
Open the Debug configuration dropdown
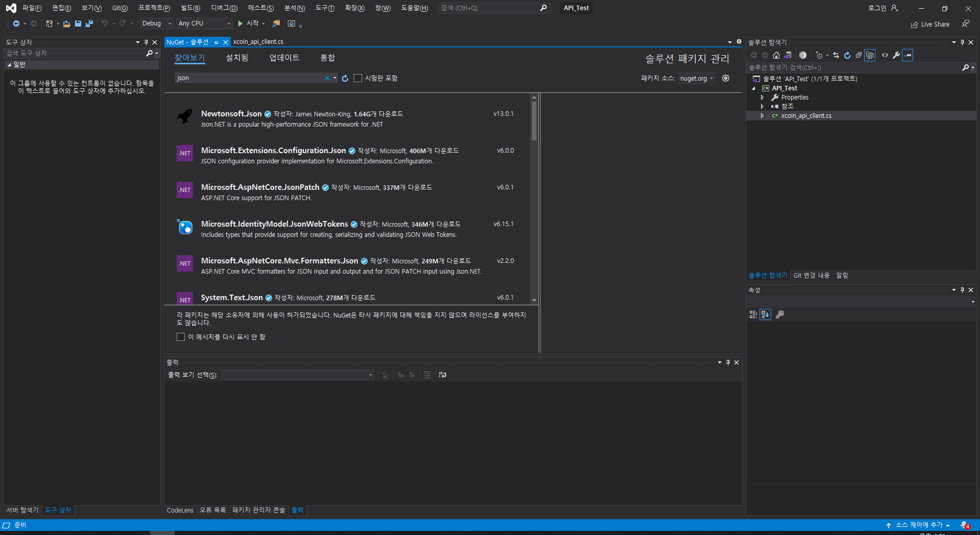click(157, 23)
